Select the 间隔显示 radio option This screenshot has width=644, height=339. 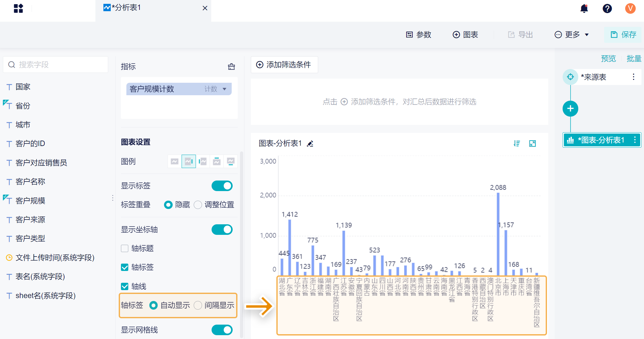click(x=198, y=305)
